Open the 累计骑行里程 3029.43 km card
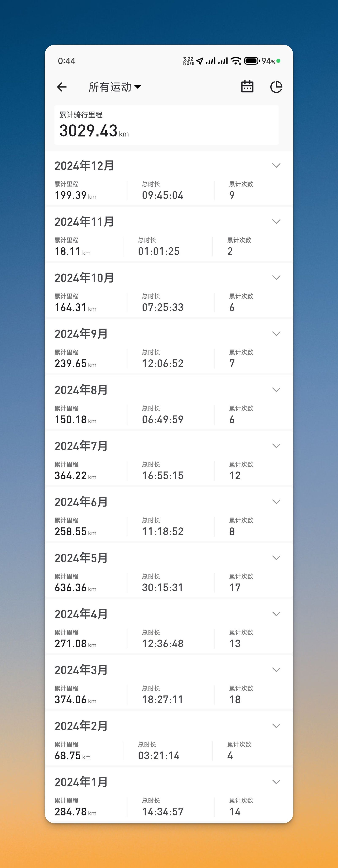The width and height of the screenshot is (338, 868). click(x=166, y=125)
